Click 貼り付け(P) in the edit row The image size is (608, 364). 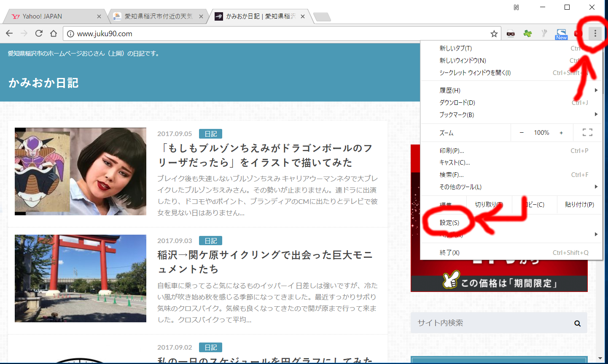(579, 204)
